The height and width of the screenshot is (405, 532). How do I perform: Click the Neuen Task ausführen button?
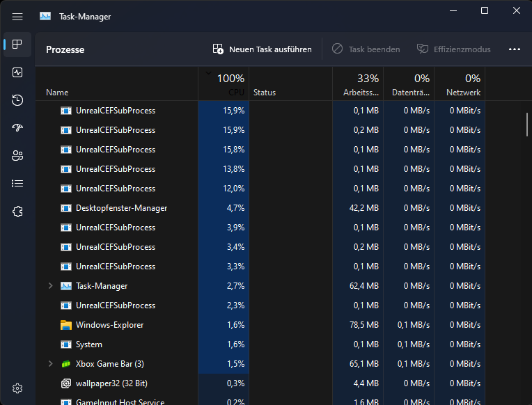(263, 49)
